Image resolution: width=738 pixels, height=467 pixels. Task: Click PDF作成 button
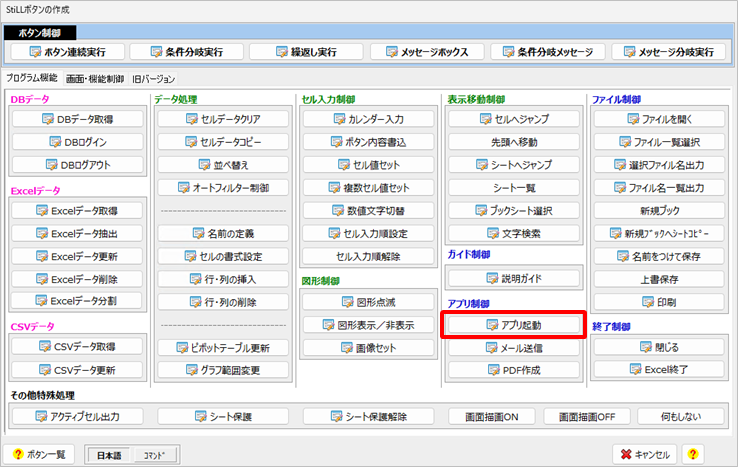tap(511, 371)
